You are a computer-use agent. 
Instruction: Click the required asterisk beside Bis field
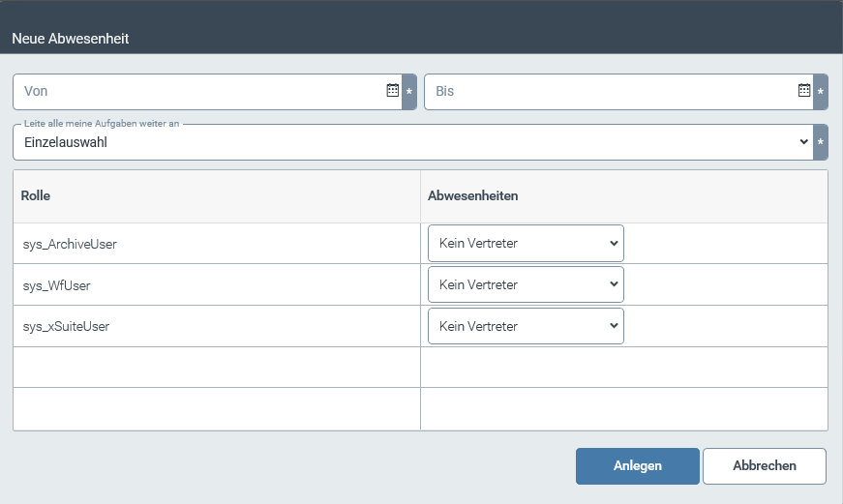(821, 92)
